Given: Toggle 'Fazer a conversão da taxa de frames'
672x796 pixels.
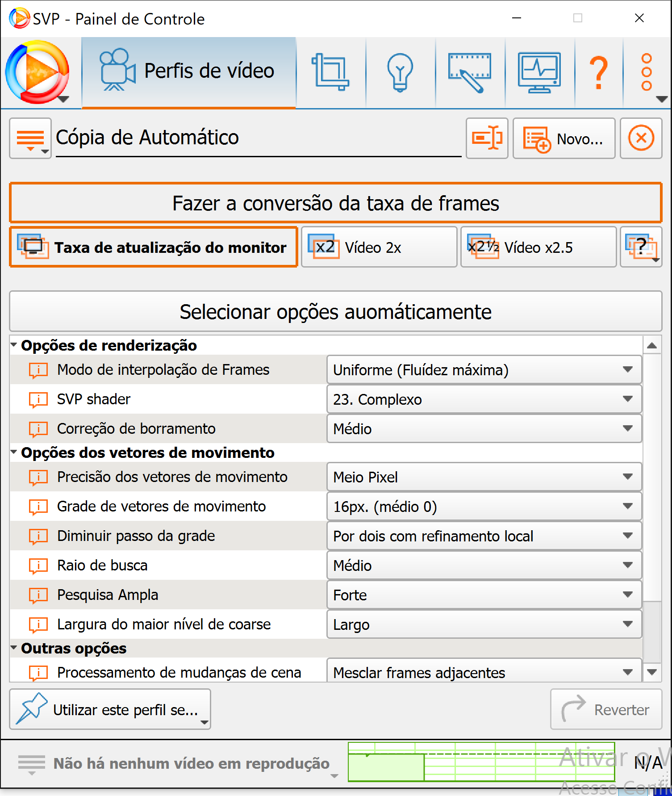Looking at the screenshot, I should pyautogui.click(x=335, y=203).
